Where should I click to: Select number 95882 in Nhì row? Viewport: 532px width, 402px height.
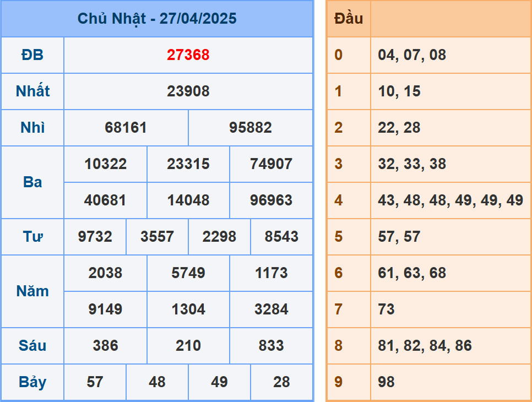pos(250,127)
